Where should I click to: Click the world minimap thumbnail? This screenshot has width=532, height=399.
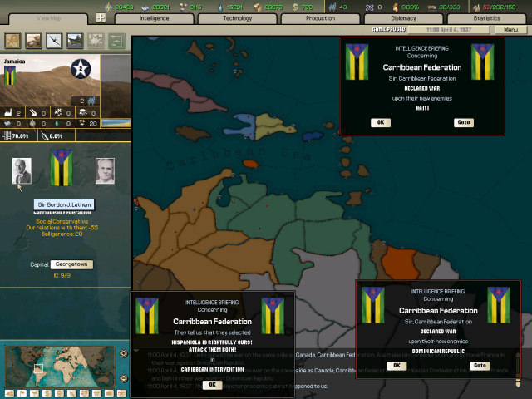click(60, 366)
